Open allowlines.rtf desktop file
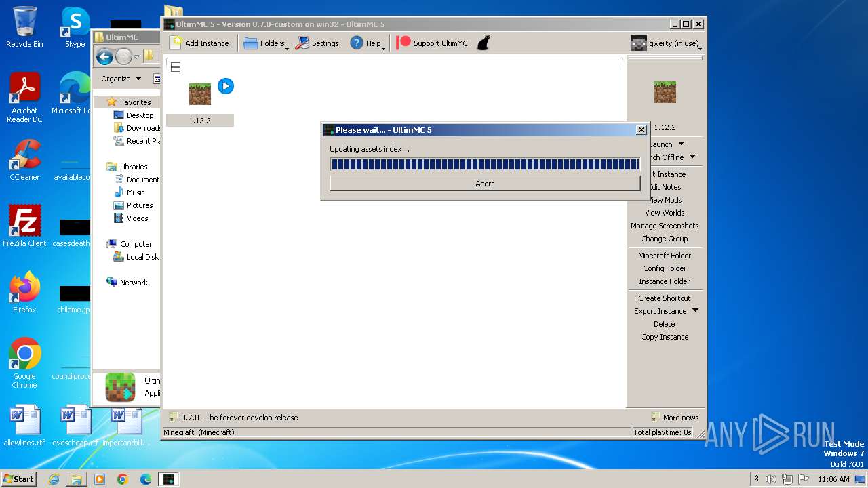 (x=24, y=426)
